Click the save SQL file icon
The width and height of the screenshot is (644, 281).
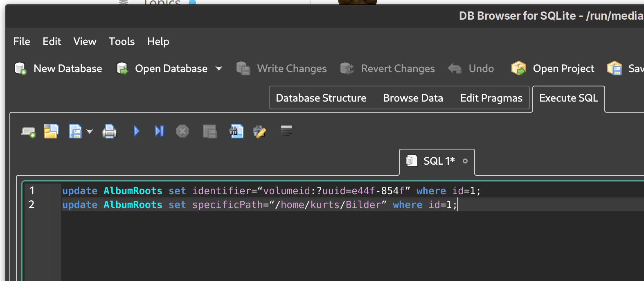point(75,131)
